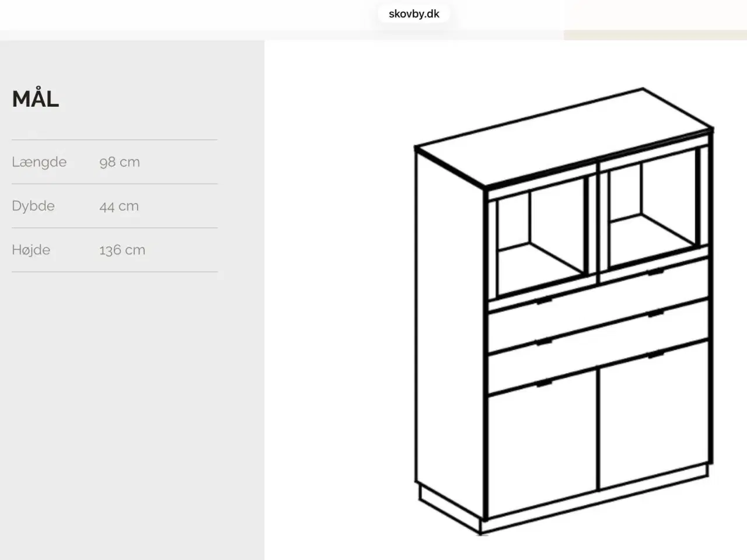The width and height of the screenshot is (747, 560).
Task: Select the Dybde label
Action: 33,206
